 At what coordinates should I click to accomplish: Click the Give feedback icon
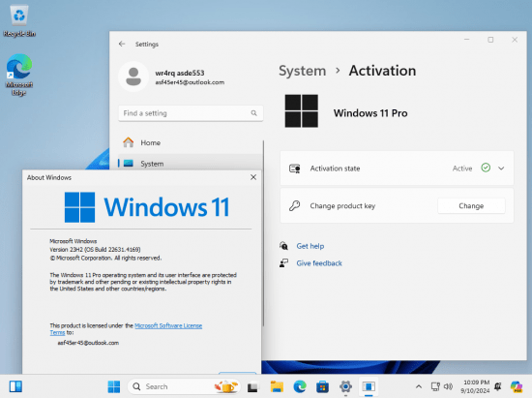tap(283, 262)
